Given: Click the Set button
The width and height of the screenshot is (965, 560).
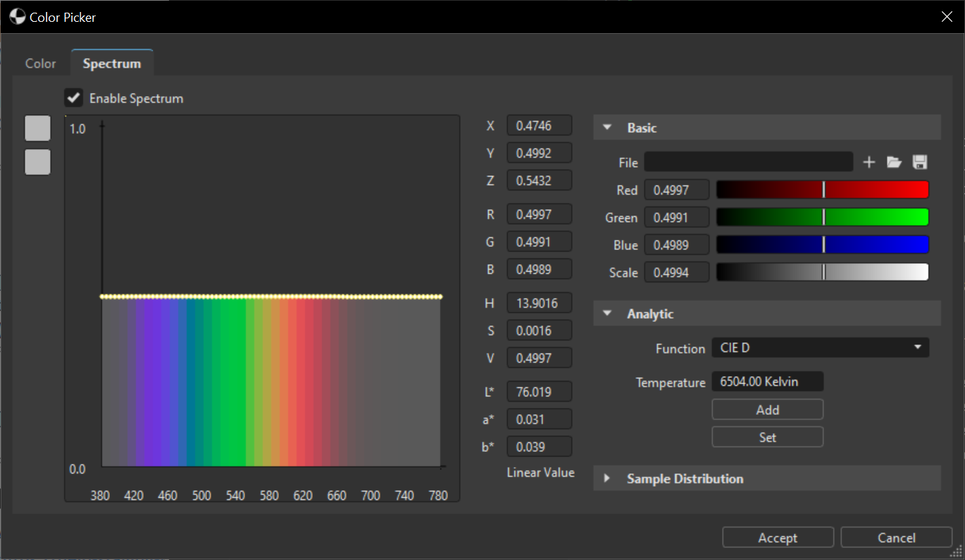Looking at the screenshot, I should pyautogui.click(x=768, y=437).
